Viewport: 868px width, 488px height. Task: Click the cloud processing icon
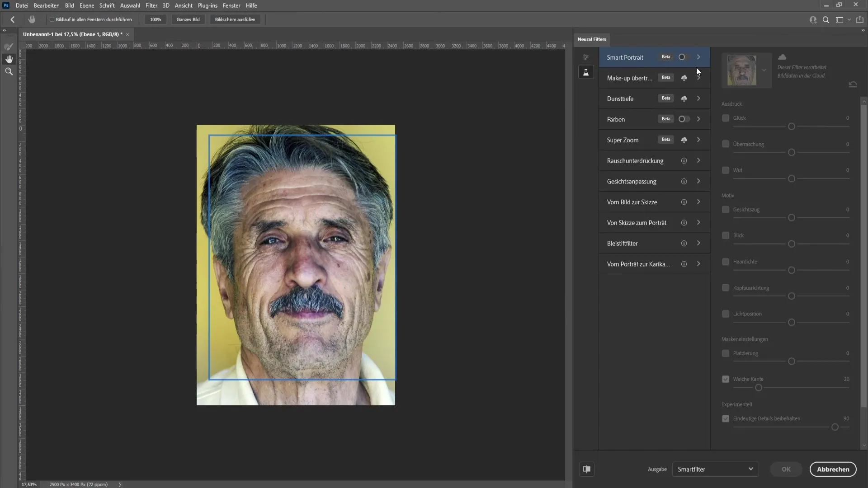(782, 57)
